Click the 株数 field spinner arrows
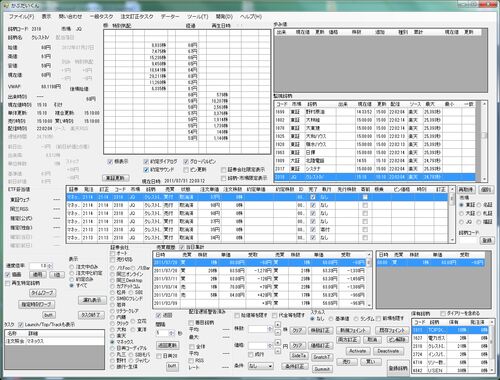This screenshot has width=500, height=380. pos(270,329)
